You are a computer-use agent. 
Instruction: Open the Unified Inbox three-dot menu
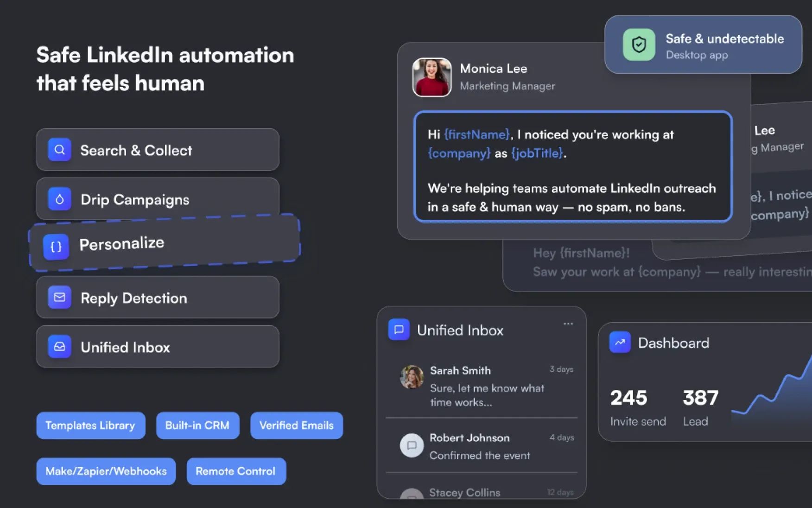tap(568, 324)
